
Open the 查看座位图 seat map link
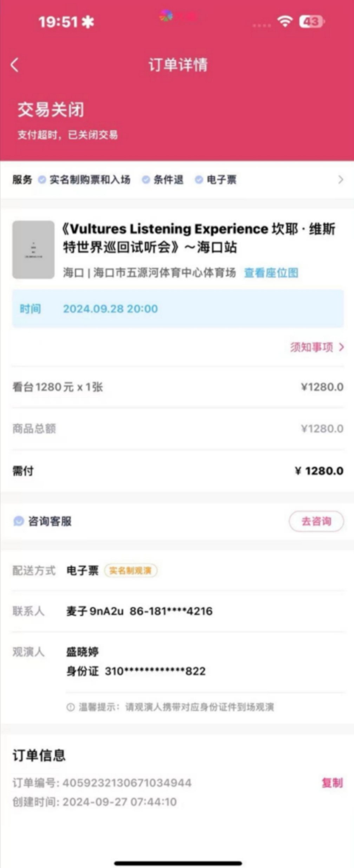point(271,273)
